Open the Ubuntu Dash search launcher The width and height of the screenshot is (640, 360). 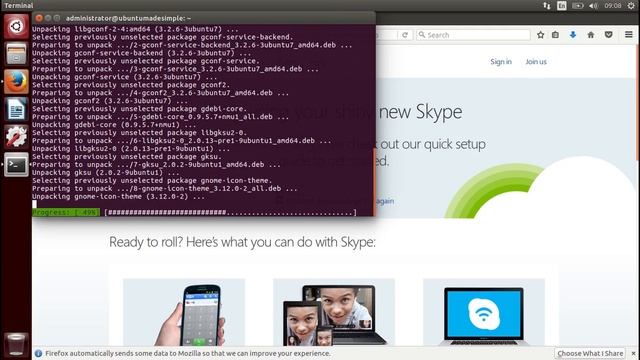pyautogui.click(x=16, y=26)
